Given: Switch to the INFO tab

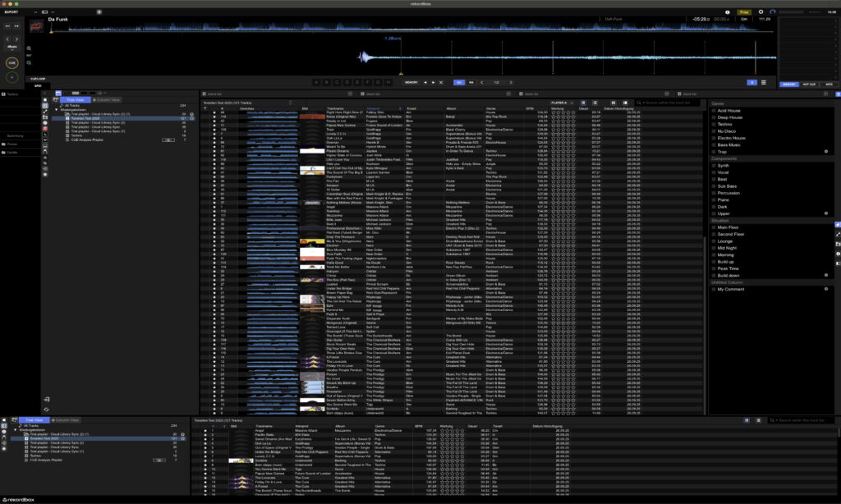Looking at the screenshot, I should (x=828, y=84).
